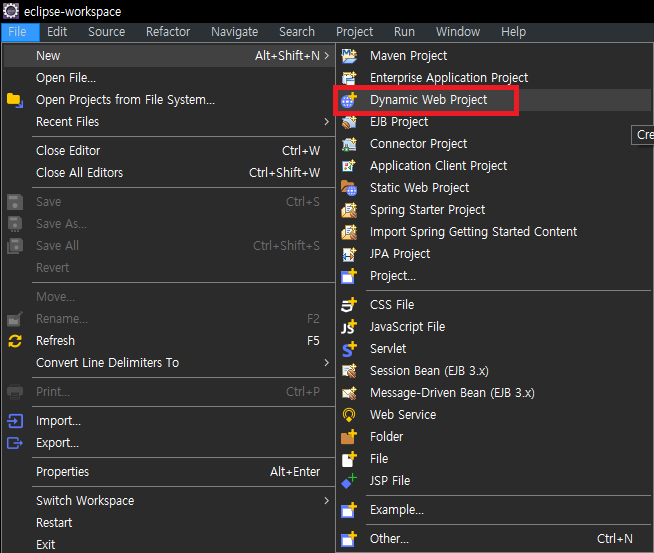
Task: Click the JSP File diamond icon
Action: (349, 481)
